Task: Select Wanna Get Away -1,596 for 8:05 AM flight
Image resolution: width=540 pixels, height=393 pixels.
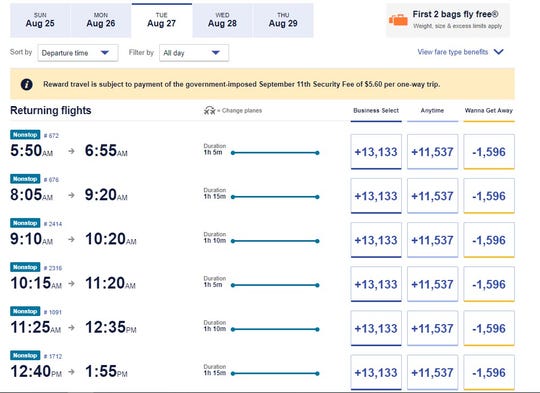Action: [x=489, y=196]
